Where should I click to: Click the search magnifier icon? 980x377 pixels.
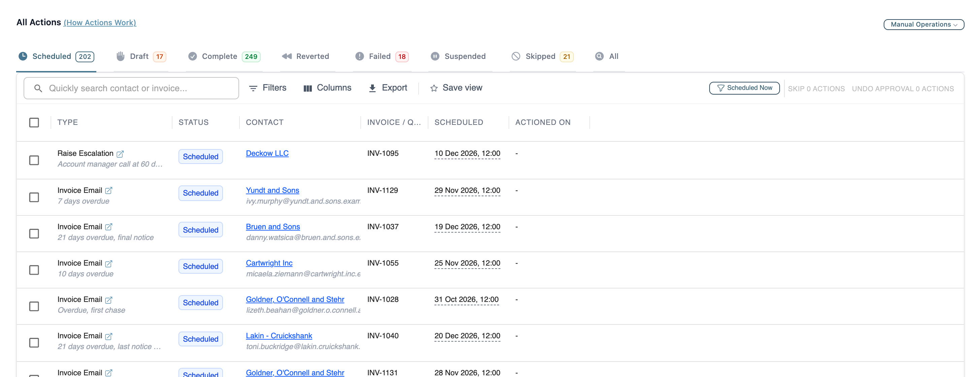click(38, 88)
